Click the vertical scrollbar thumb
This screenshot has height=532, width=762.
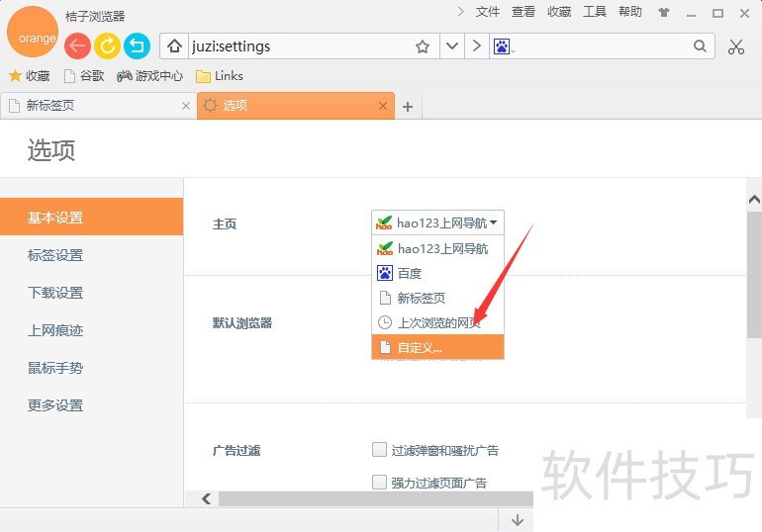pyautogui.click(x=754, y=274)
